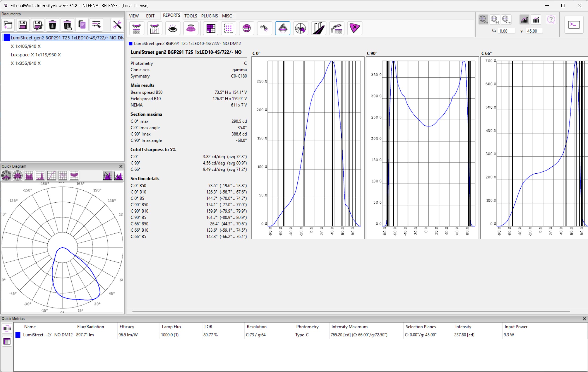Select the faint waveform diagram type
Screen dimensions: 588x372
(x=62, y=175)
